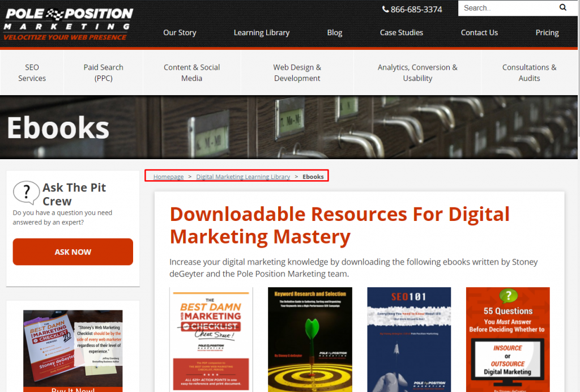Open the Pricing menu item
This screenshot has height=392, width=580.
tap(547, 32)
